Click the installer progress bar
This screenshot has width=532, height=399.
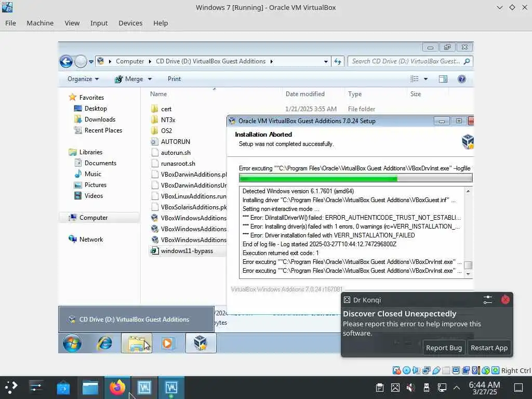(355, 178)
